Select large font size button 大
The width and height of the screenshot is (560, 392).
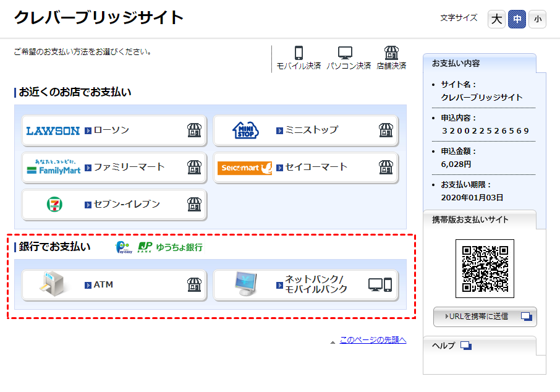point(496,19)
